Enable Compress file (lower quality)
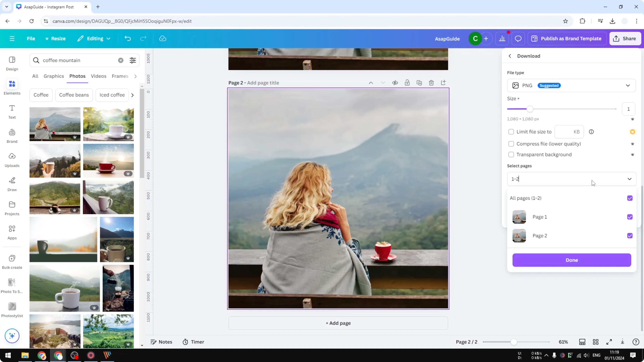Image resolution: width=644 pixels, height=362 pixels. 511,144
